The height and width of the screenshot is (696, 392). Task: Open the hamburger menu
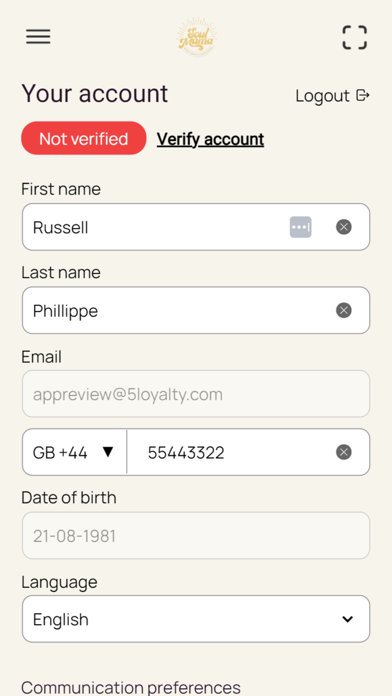pyautogui.click(x=38, y=36)
